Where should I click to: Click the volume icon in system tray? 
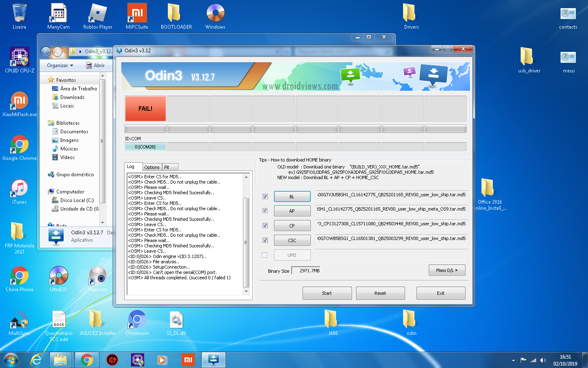point(543,360)
